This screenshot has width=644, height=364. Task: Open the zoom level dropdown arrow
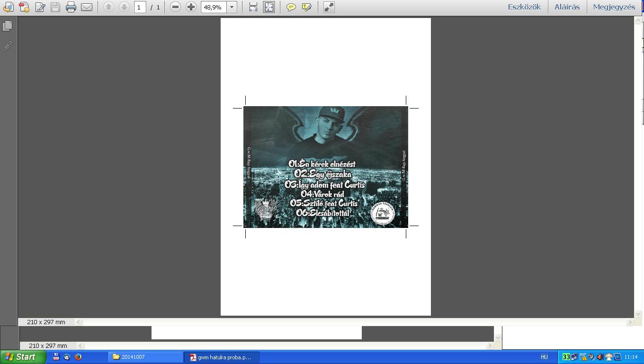pyautogui.click(x=232, y=7)
